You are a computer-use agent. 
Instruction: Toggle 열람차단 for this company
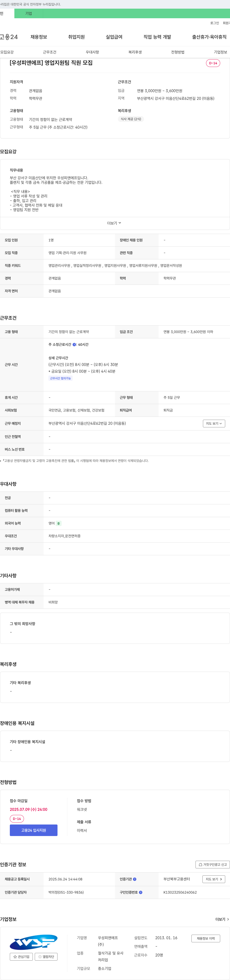click(x=46, y=956)
